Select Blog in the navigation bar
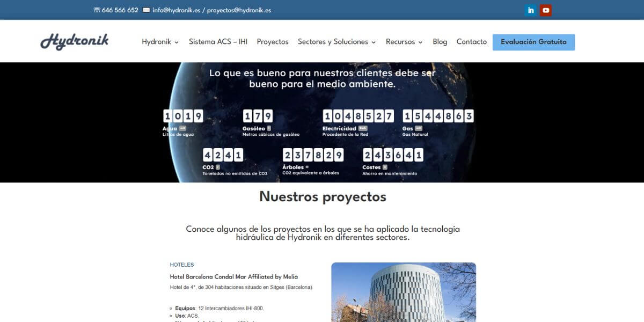Viewport: 644px width, 322px height. [x=440, y=41]
